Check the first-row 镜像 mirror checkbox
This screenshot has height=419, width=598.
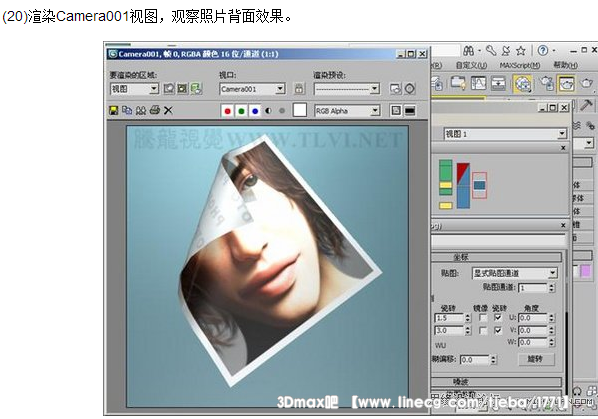(483, 318)
